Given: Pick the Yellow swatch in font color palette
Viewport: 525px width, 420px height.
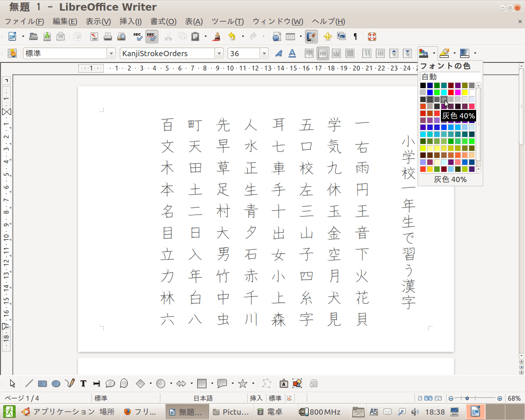Looking at the screenshot, I should point(465,92).
